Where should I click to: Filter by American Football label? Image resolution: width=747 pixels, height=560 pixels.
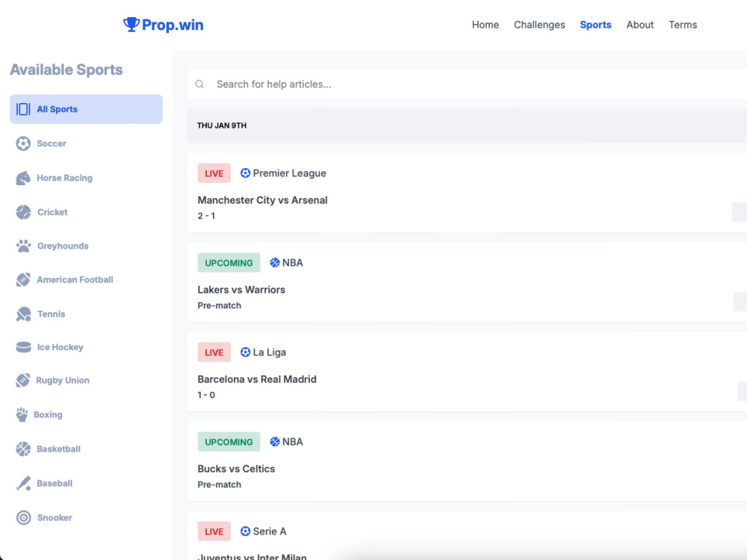tap(75, 279)
